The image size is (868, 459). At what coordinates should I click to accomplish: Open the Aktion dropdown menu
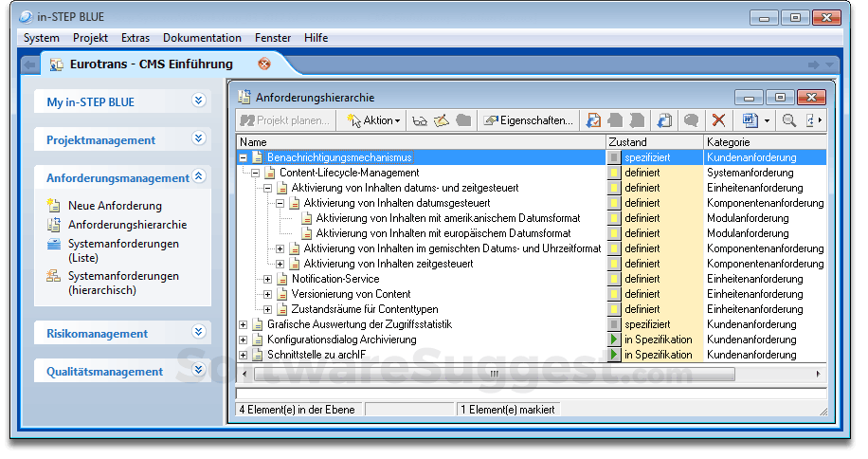374,120
